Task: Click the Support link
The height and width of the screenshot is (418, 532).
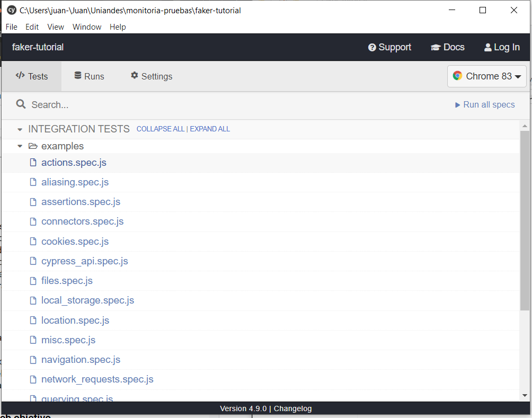Action: point(389,47)
